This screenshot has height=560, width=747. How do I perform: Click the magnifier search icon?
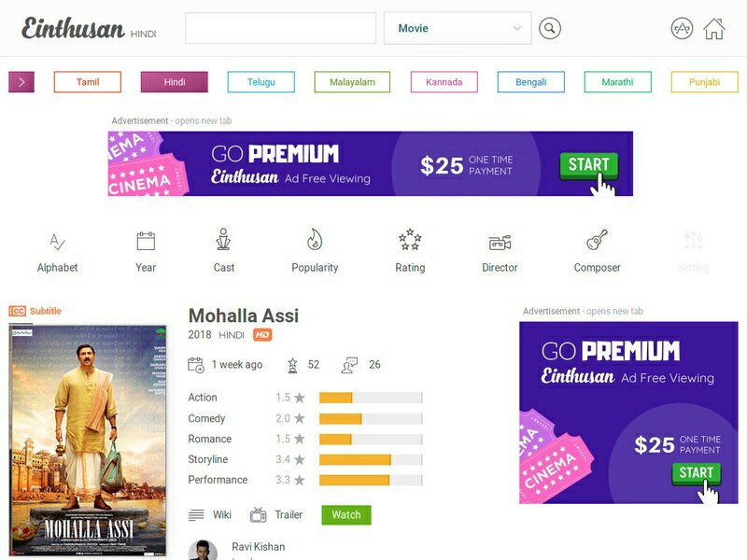550,29
